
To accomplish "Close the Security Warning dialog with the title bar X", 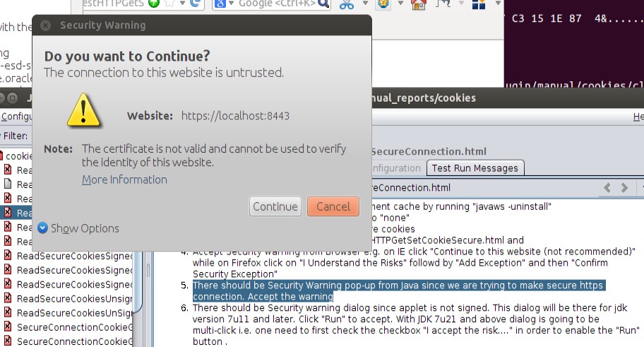I will coord(45,26).
